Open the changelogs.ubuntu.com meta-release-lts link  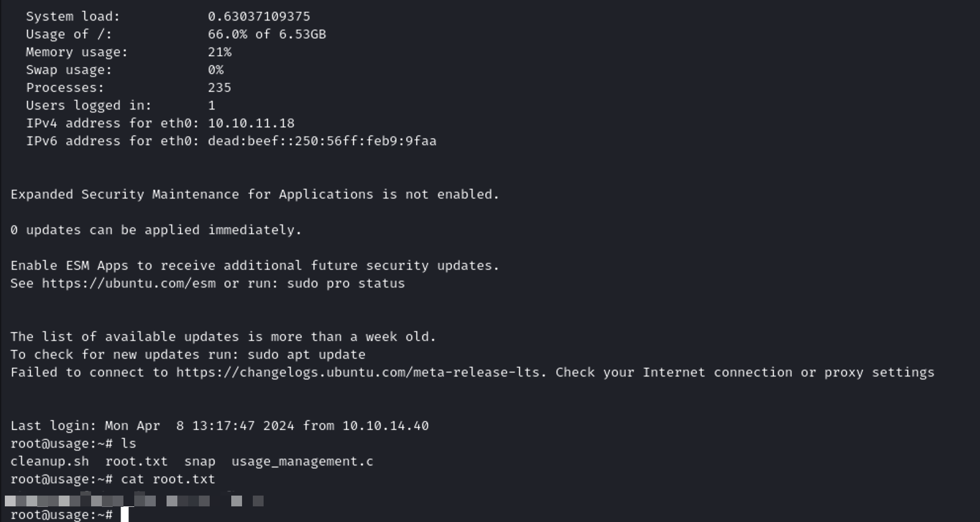[361, 373]
